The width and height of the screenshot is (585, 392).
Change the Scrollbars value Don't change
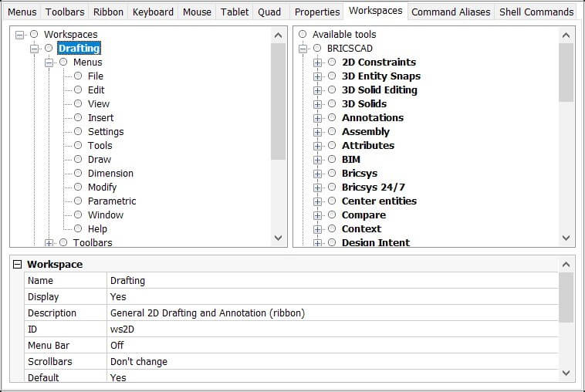(332, 361)
